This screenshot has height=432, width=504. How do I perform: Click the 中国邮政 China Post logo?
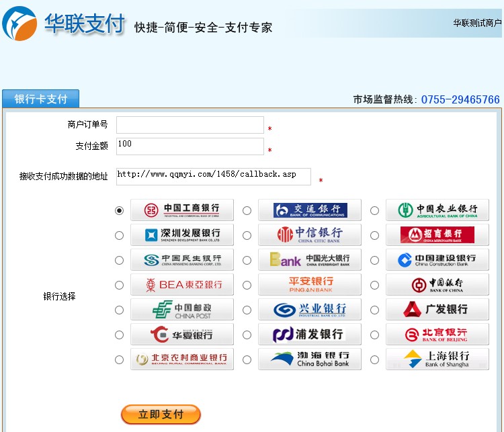click(182, 310)
